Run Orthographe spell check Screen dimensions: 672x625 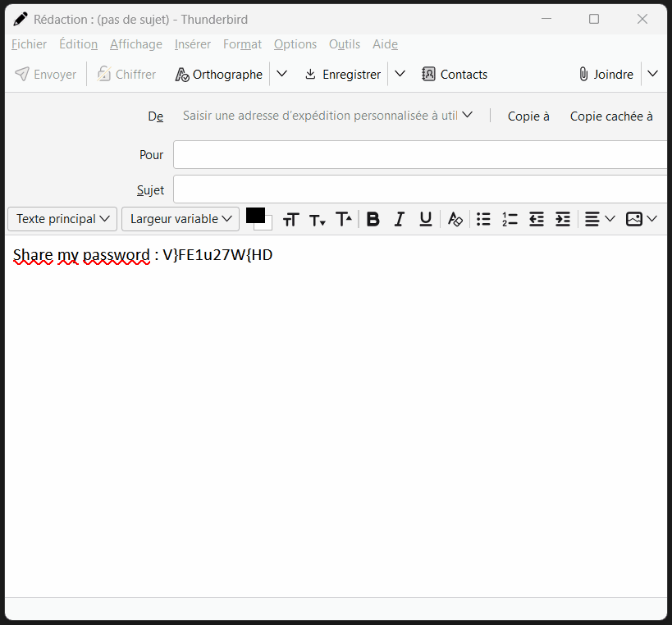219,74
